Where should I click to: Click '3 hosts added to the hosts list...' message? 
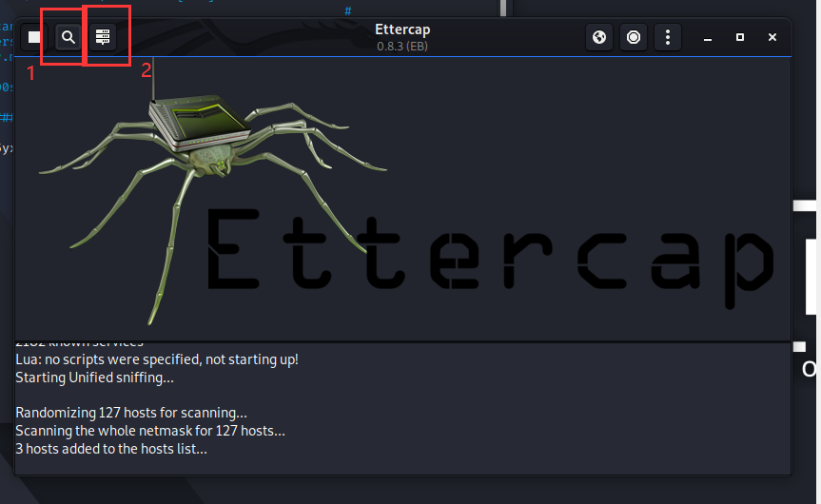(111, 449)
